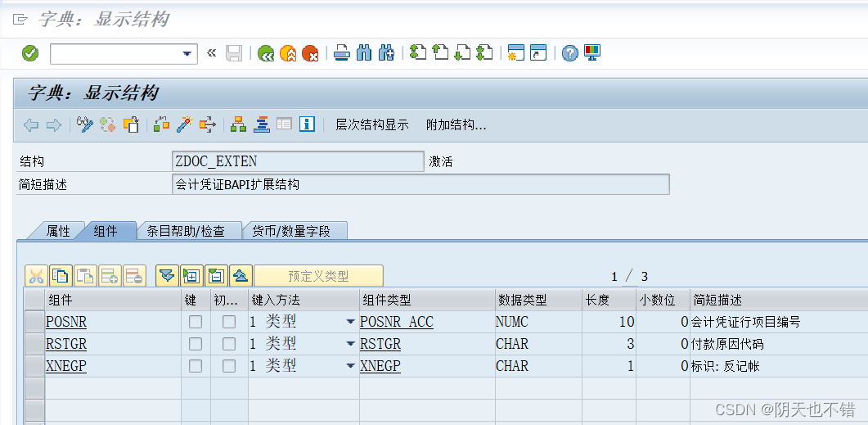Click the red Cancel icon

311,54
